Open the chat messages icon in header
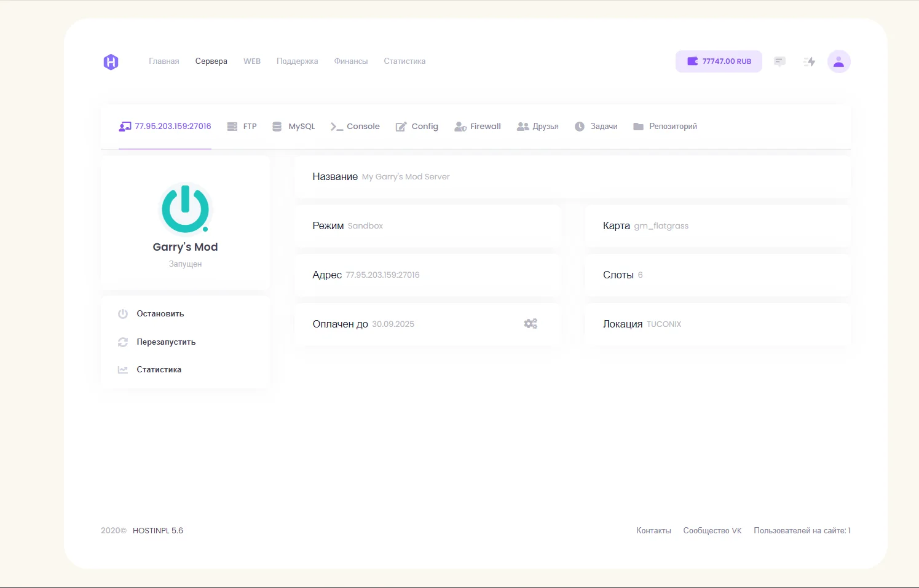The image size is (919, 588). (x=779, y=61)
